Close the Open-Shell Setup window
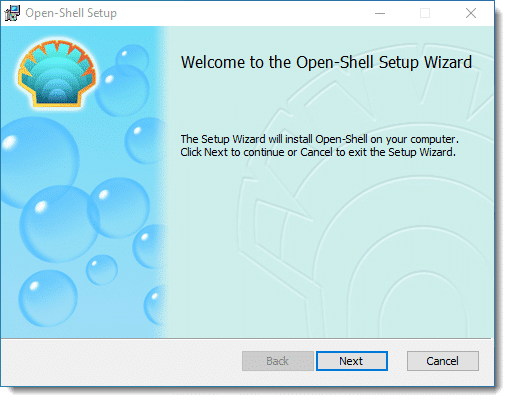 (471, 13)
